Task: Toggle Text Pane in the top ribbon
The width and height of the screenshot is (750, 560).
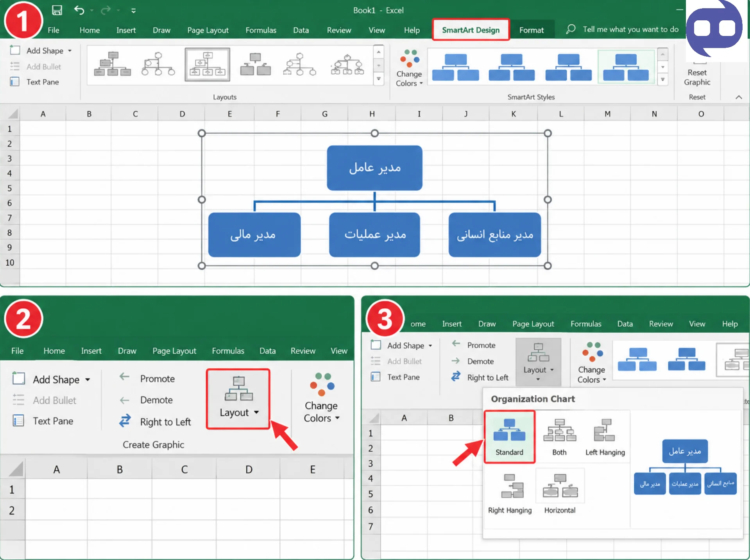Action: 35,82
